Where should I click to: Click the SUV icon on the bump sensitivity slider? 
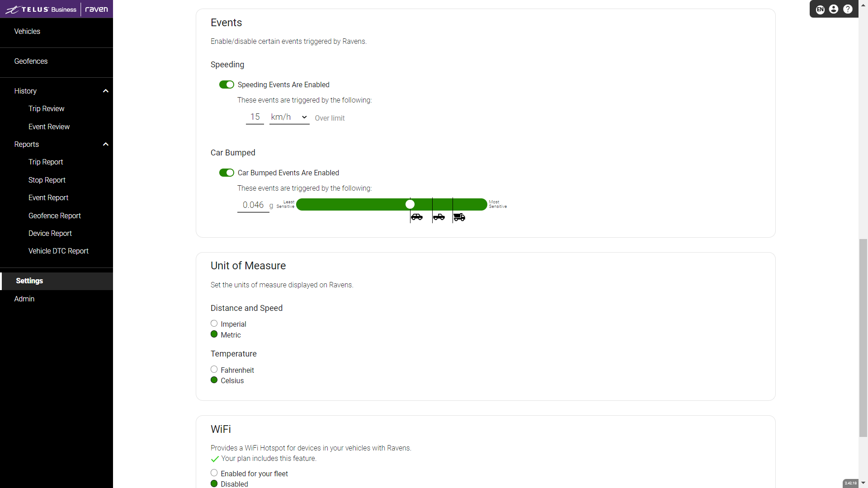[438, 217]
